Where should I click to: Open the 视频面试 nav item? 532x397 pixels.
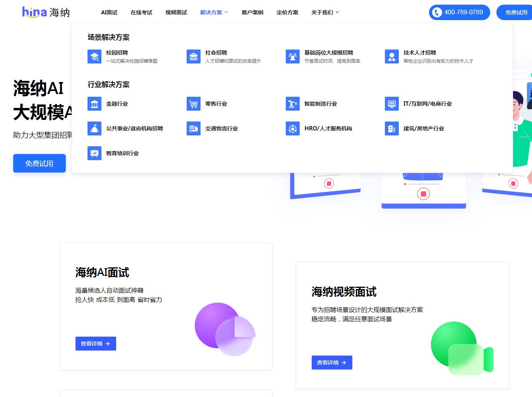point(176,12)
